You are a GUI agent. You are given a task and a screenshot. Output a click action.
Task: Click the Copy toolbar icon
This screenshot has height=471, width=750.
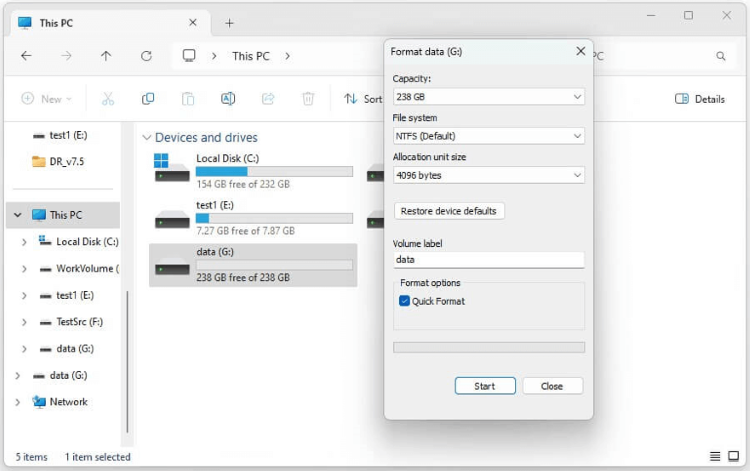tap(148, 99)
